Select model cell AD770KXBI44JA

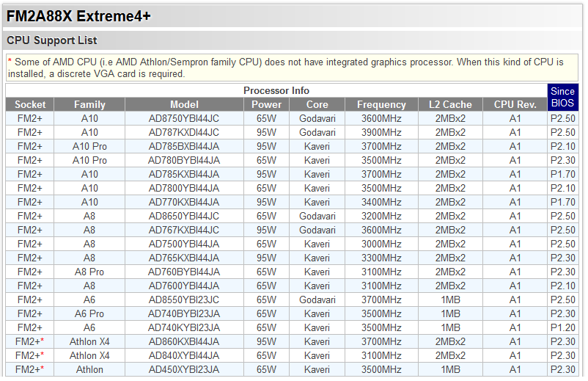pos(184,202)
